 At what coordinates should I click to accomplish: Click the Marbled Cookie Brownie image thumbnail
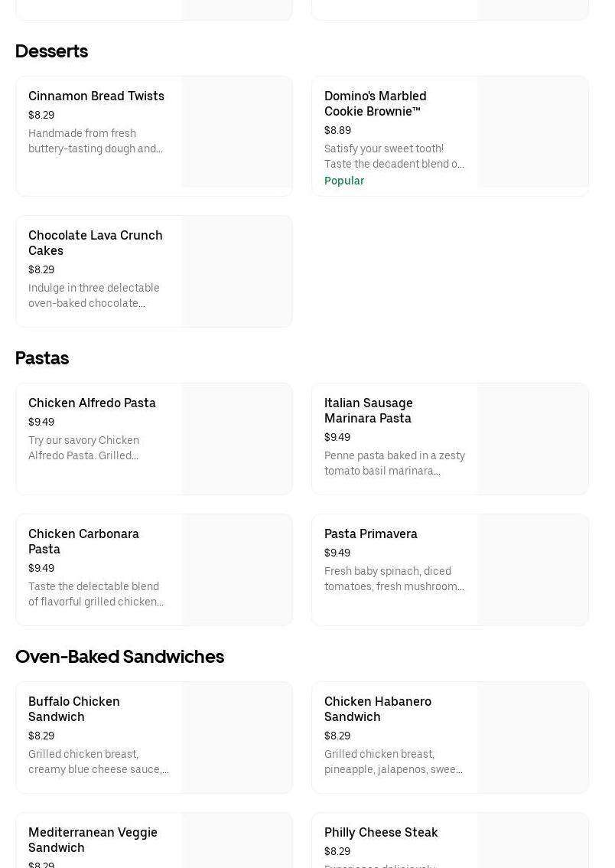coord(532,132)
